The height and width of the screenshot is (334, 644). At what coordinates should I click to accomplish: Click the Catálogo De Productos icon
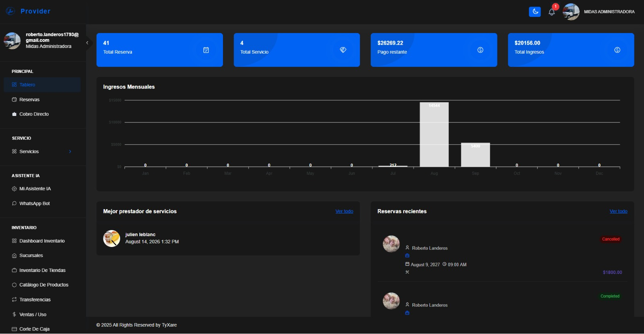click(14, 285)
